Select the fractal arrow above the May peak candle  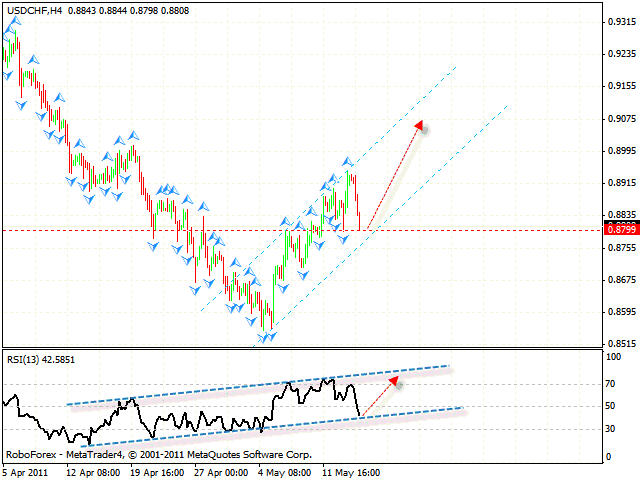(x=347, y=161)
